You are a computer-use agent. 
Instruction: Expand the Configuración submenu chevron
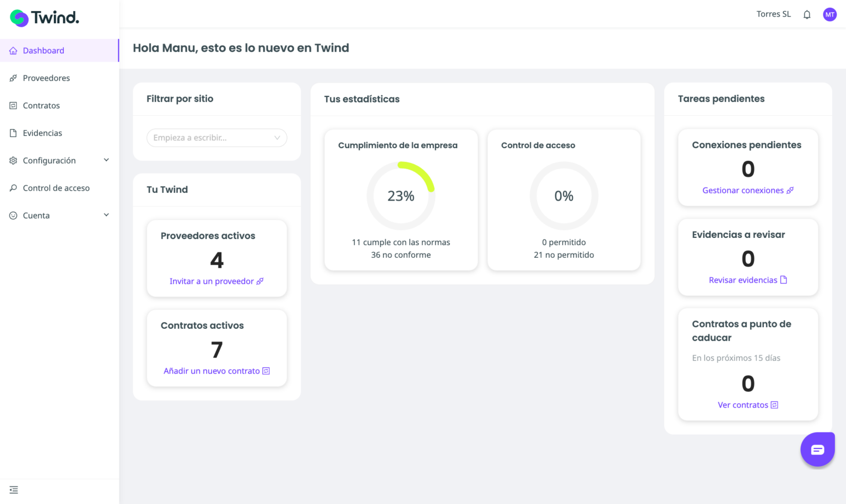click(x=106, y=160)
